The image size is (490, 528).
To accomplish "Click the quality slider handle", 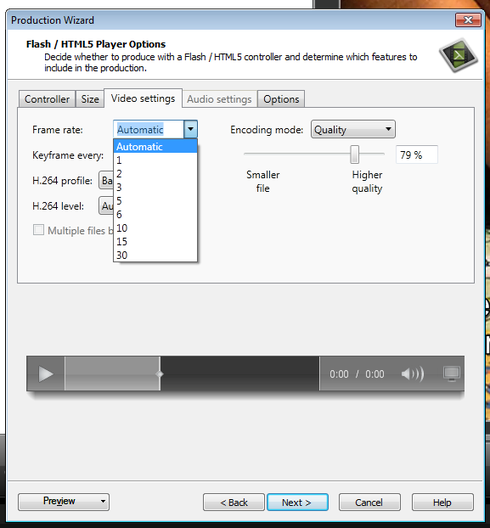I will (x=354, y=155).
